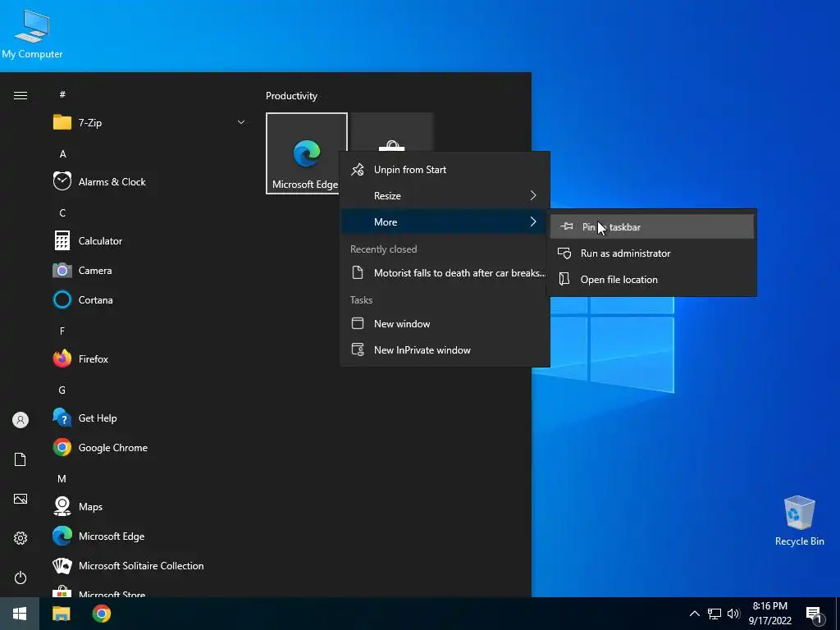The image size is (840, 630).
Task: Click the taskbar clock showing 8:16 PM
Action: [x=769, y=614]
